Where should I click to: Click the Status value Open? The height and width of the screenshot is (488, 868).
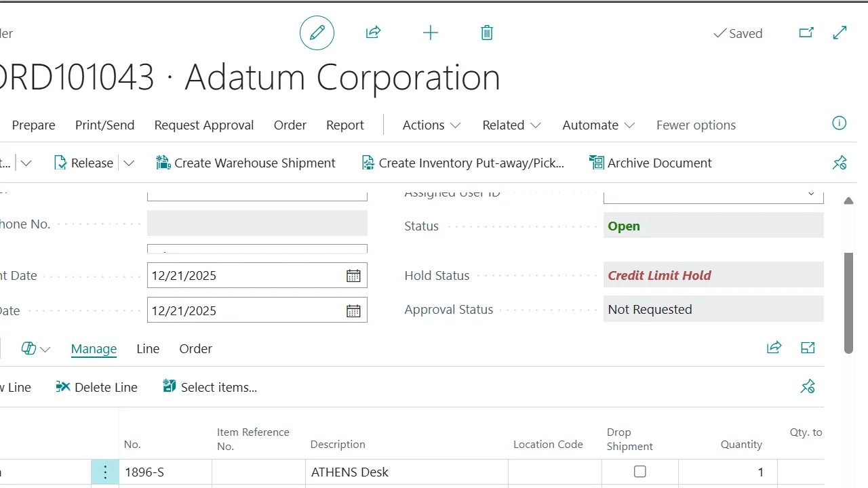[624, 226]
